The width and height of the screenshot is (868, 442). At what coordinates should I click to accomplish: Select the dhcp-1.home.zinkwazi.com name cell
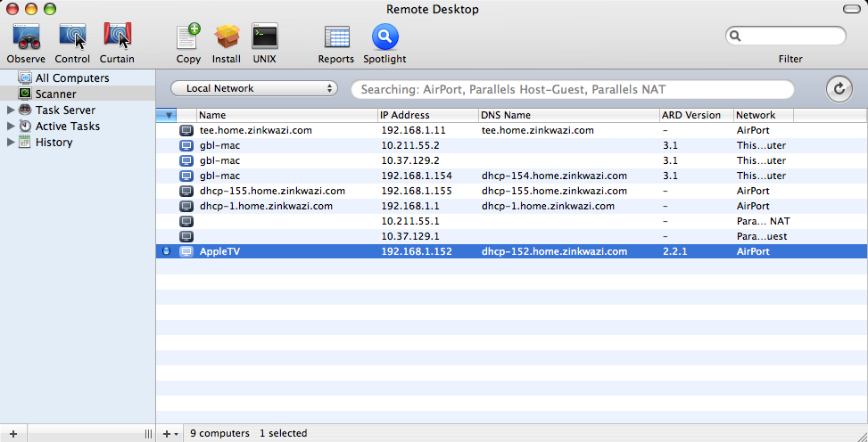[266, 206]
